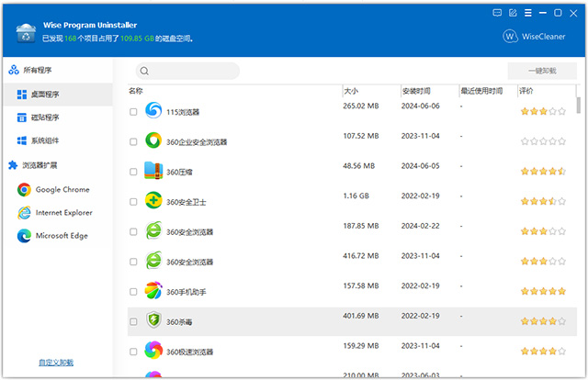Check the box for 187.85 MB 360安全浏览器
Screen dimensions: 588x380
pyautogui.click(x=133, y=231)
